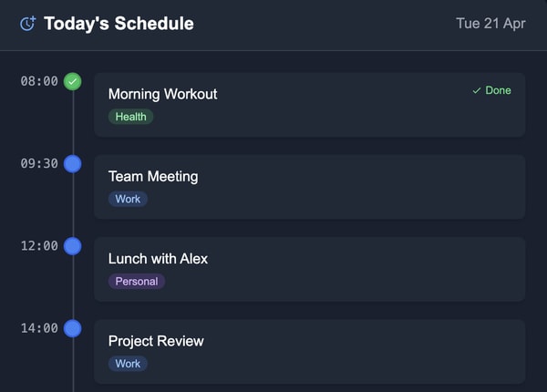Mark the 09:30 timeline circle complete
Image resolution: width=547 pixels, height=392 pixels.
click(73, 164)
